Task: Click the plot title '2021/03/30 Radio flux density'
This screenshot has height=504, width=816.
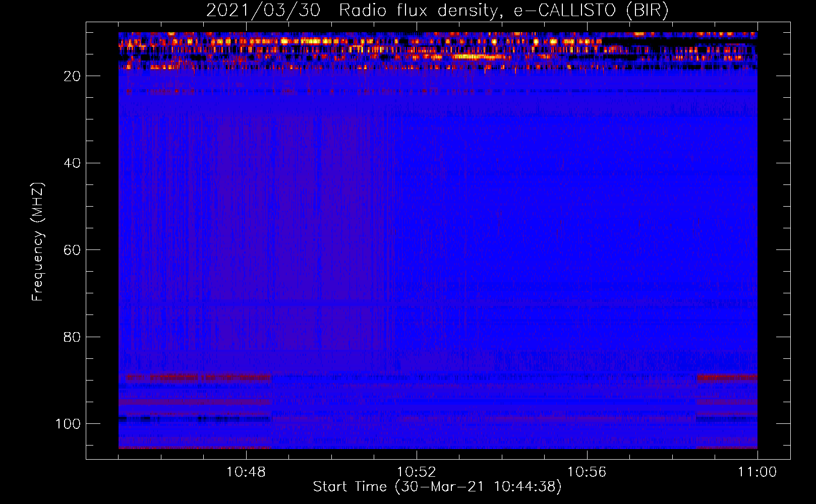Action: point(437,11)
